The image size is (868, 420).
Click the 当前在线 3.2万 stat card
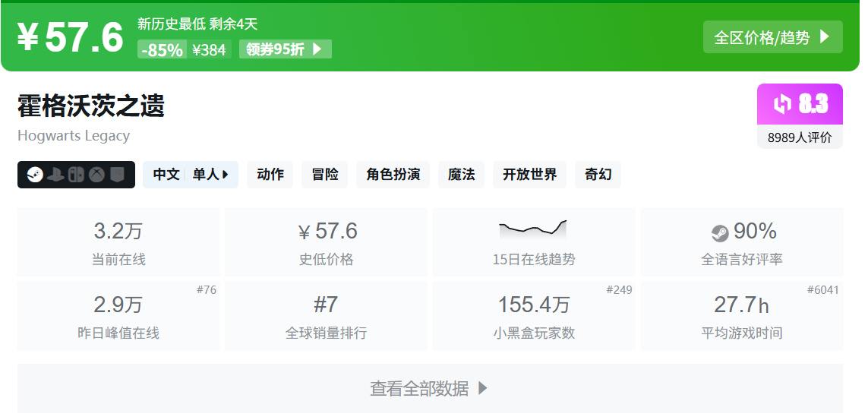pyautogui.click(x=118, y=242)
